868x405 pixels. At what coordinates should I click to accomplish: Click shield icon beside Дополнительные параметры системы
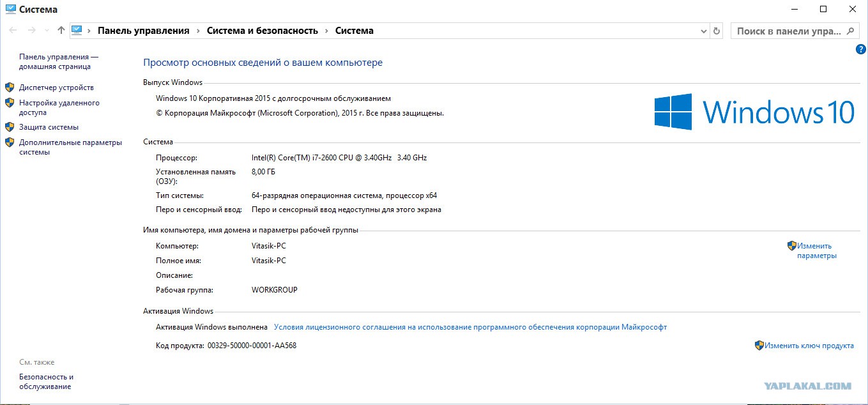click(x=10, y=142)
